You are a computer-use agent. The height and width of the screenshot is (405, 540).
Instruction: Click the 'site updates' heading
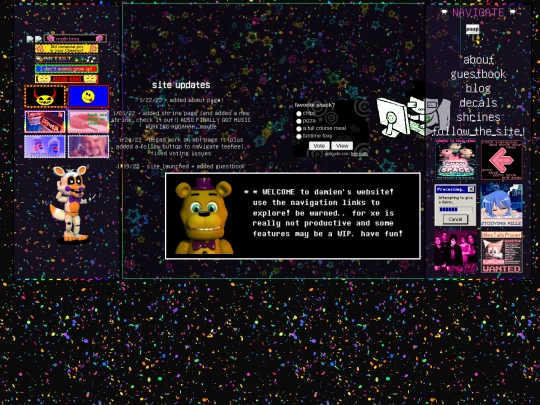coord(181,85)
